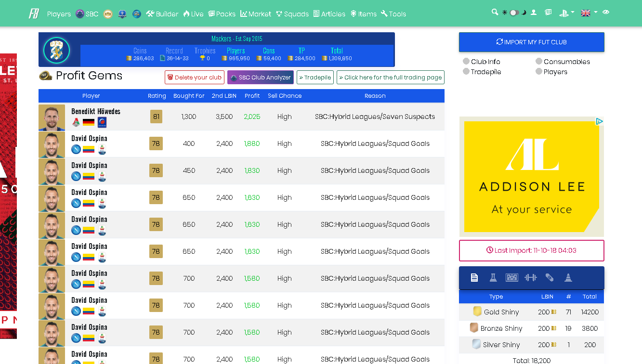This screenshot has height=364, width=642.
Task: Select the Tradepile radio button
Action: [466, 72]
